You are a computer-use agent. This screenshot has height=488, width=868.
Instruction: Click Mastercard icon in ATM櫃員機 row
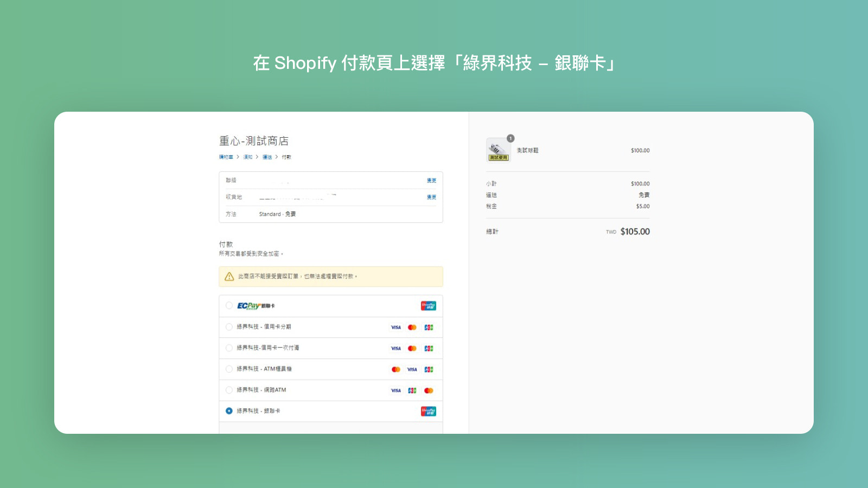[x=396, y=370]
